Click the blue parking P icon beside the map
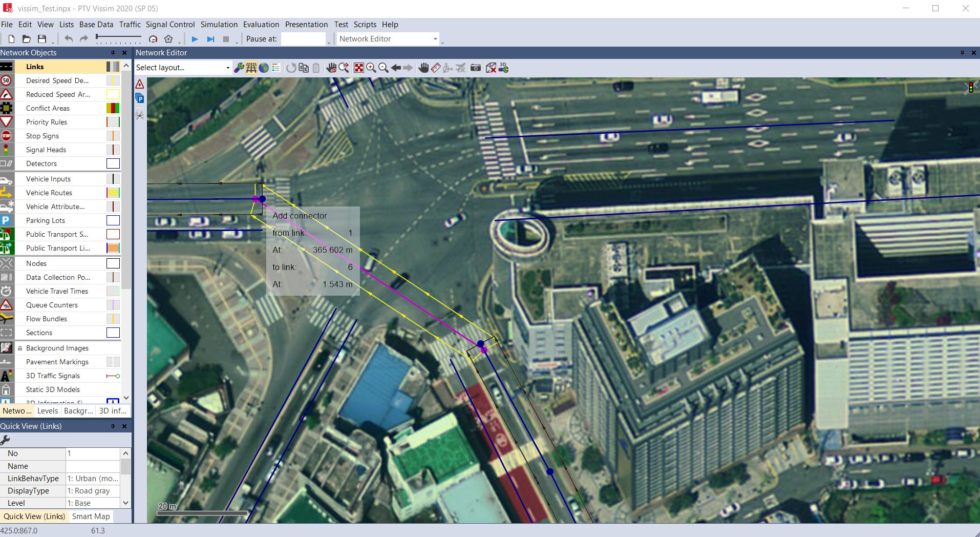This screenshot has width=980, height=537. coord(140,98)
